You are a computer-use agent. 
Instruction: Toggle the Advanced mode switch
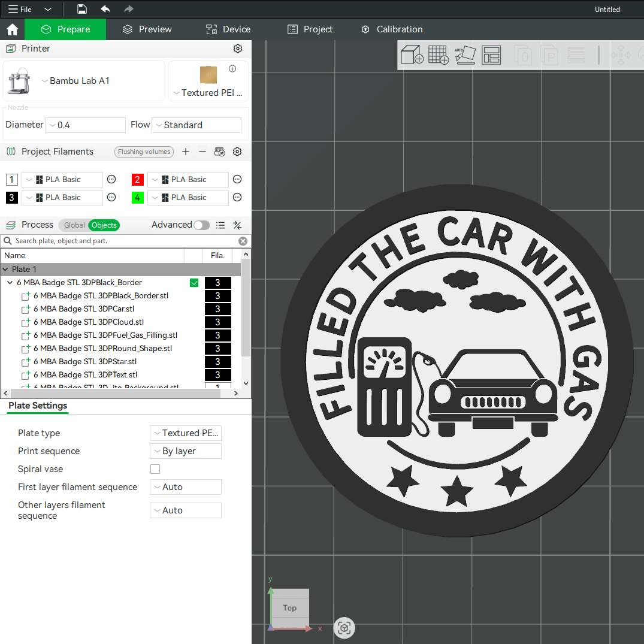(x=201, y=225)
